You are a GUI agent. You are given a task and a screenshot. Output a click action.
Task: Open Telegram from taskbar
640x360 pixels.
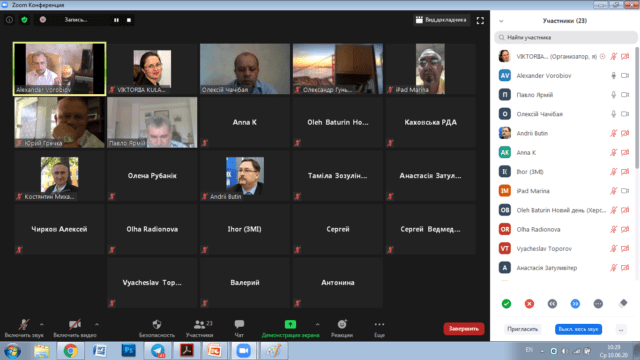pos(158,351)
